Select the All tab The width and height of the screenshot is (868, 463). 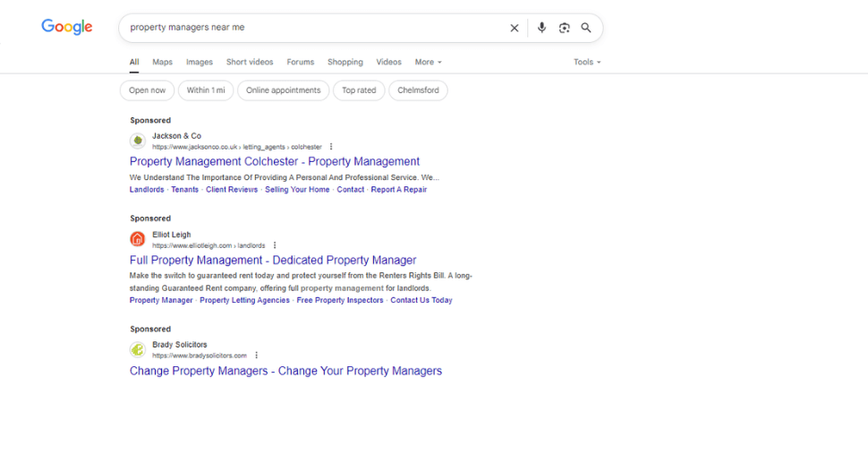click(134, 62)
